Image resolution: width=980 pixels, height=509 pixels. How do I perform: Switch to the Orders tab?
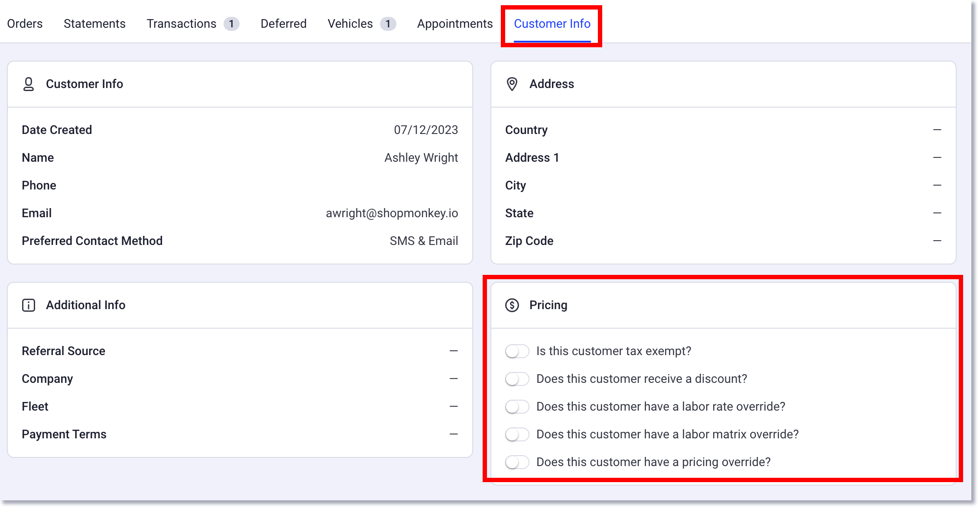tap(25, 24)
